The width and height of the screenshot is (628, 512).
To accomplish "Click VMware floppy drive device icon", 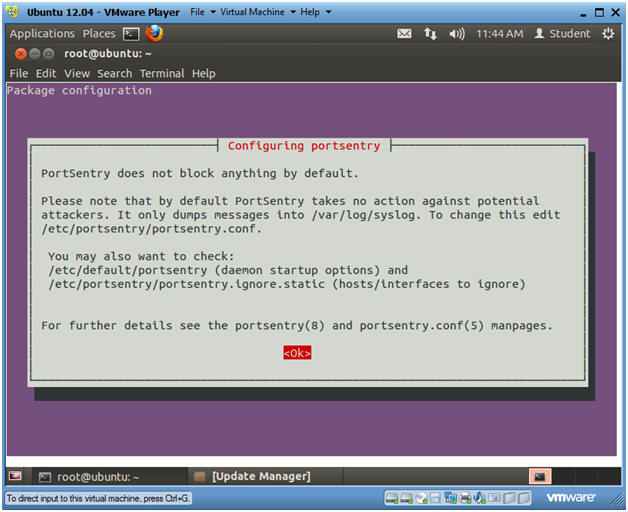I will [435, 498].
